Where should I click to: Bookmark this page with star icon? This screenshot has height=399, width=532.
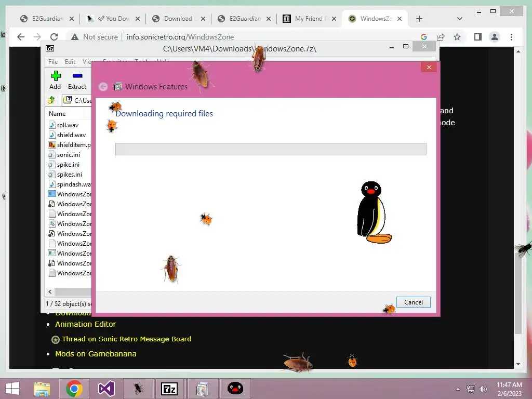click(457, 37)
